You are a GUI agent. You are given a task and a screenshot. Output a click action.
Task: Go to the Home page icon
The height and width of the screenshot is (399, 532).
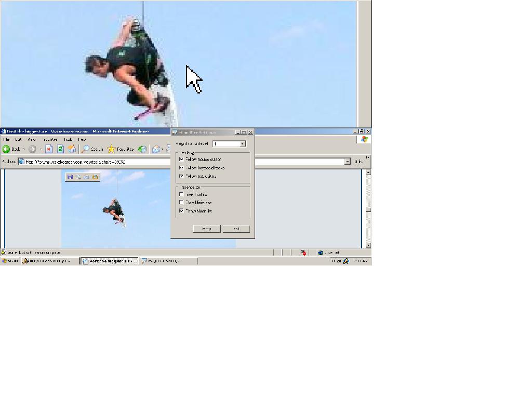(x=72, y=149)
